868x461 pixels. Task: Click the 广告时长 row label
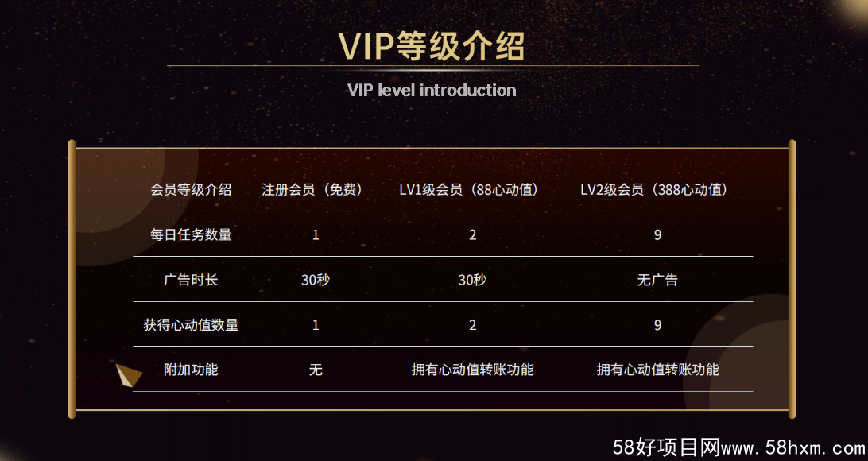[191, 280]
